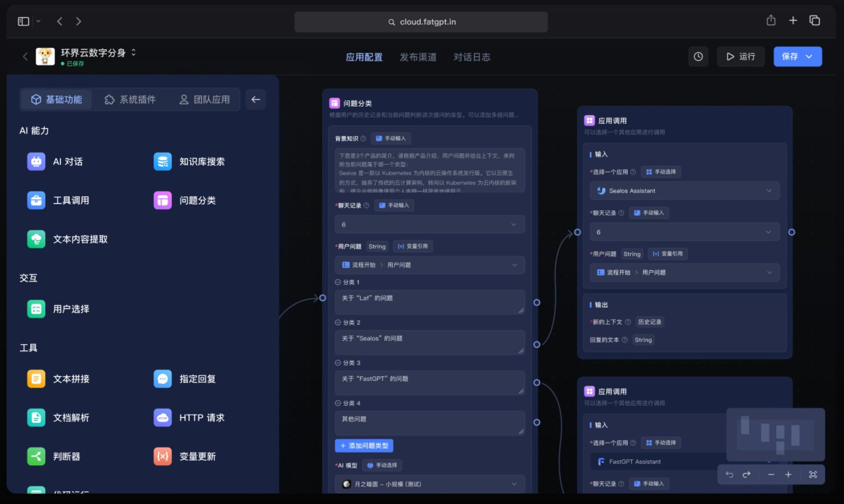Open the 文档解析 tool icon
The image size is (844, 504).
pyautogui.click(x=36, y=417)
